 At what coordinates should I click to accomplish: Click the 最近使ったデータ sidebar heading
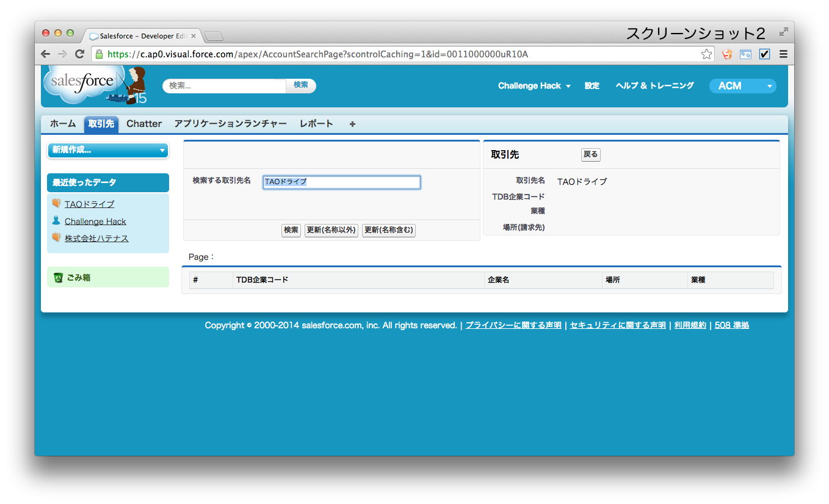click(x=108, y=182)
